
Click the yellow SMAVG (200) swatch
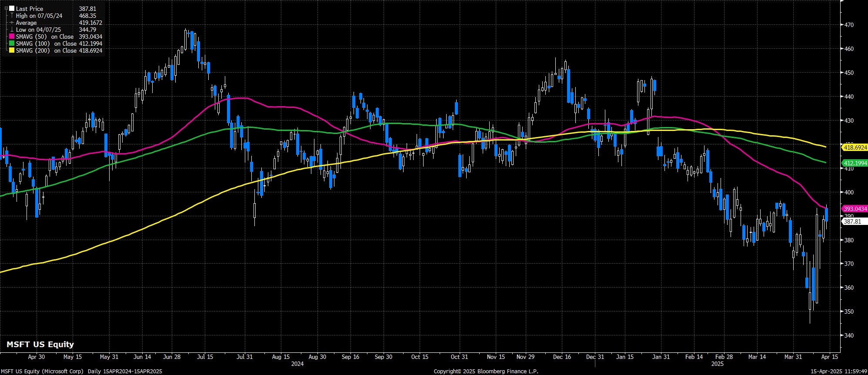point(12,50)
